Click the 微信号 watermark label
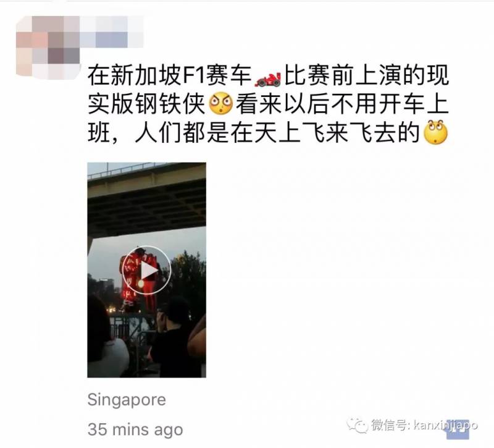 (x=389, y=426)
